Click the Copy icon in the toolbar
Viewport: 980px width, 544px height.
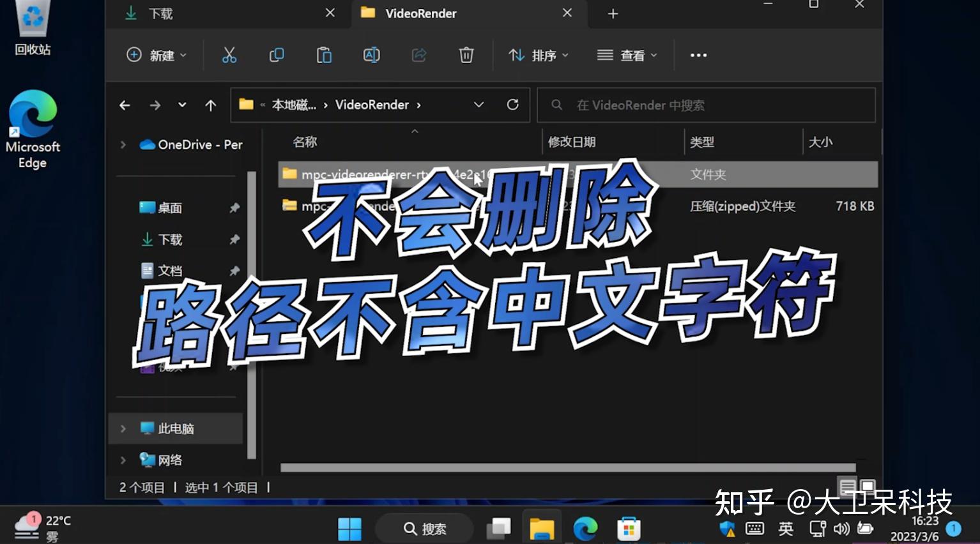[276, 55]
